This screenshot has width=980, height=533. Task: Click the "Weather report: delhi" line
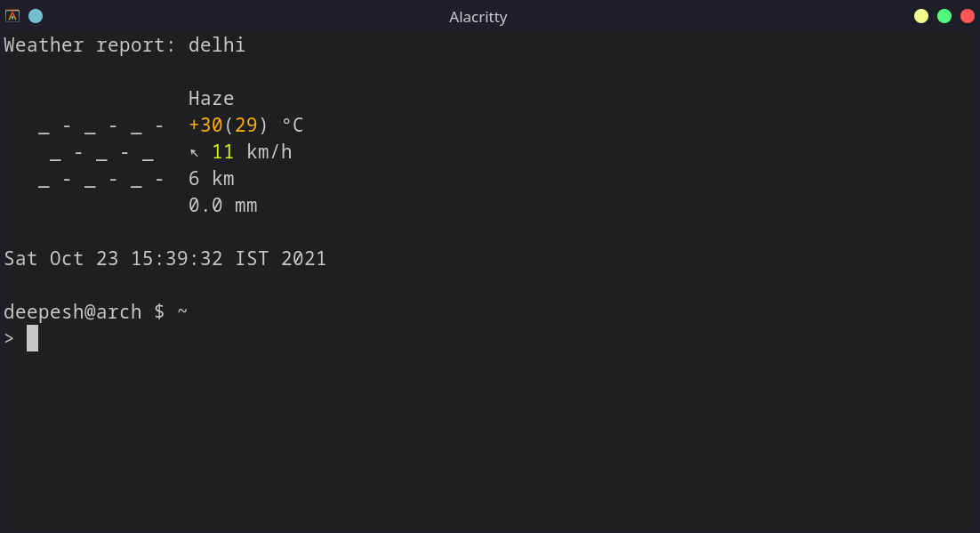[x=125, y=45]
